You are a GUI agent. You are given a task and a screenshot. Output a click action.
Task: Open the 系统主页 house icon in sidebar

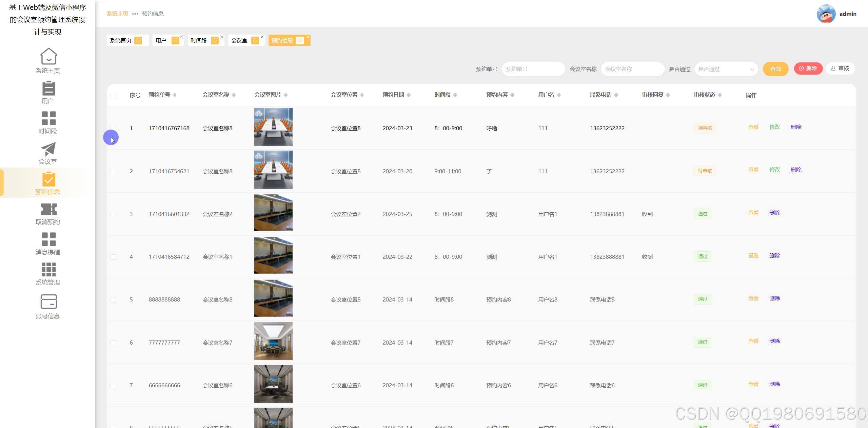pos(48,56)
